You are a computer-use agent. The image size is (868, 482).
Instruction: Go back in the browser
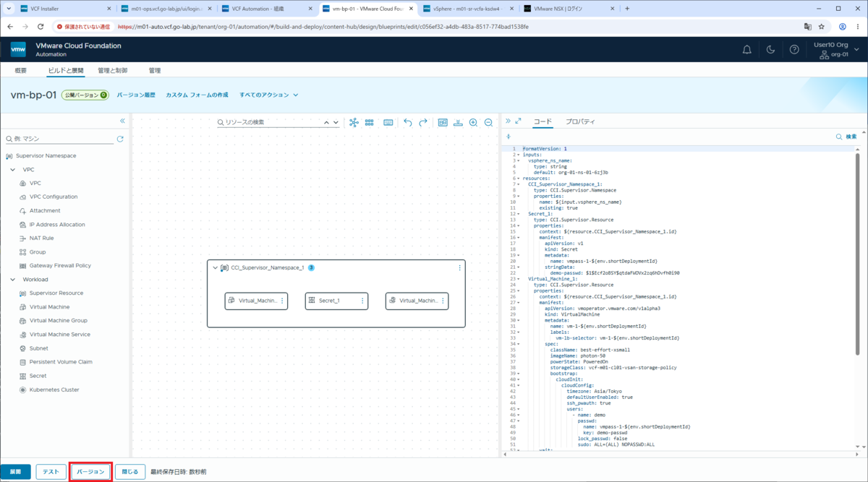click(10, 27)
